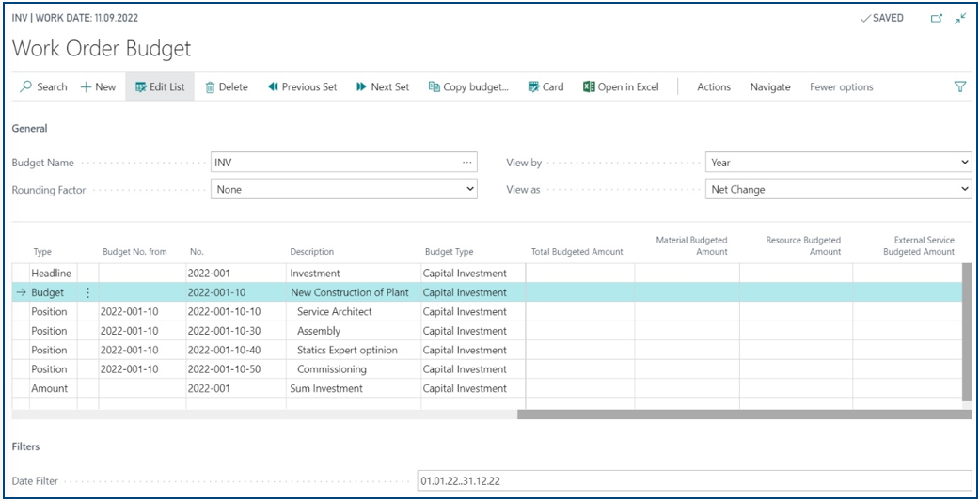
Task: Click Total Budgeted Amount column header
Action: tap(577, 252)
